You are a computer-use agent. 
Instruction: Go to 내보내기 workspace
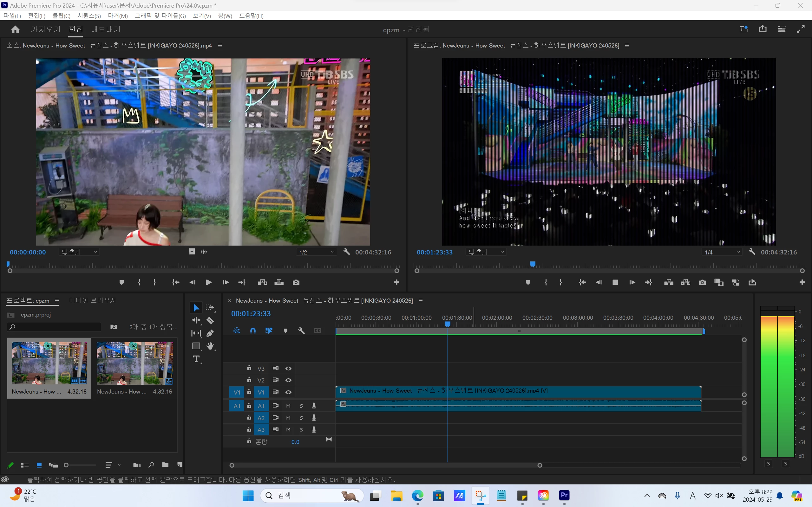pyautogui.click(x=105, y=29)
